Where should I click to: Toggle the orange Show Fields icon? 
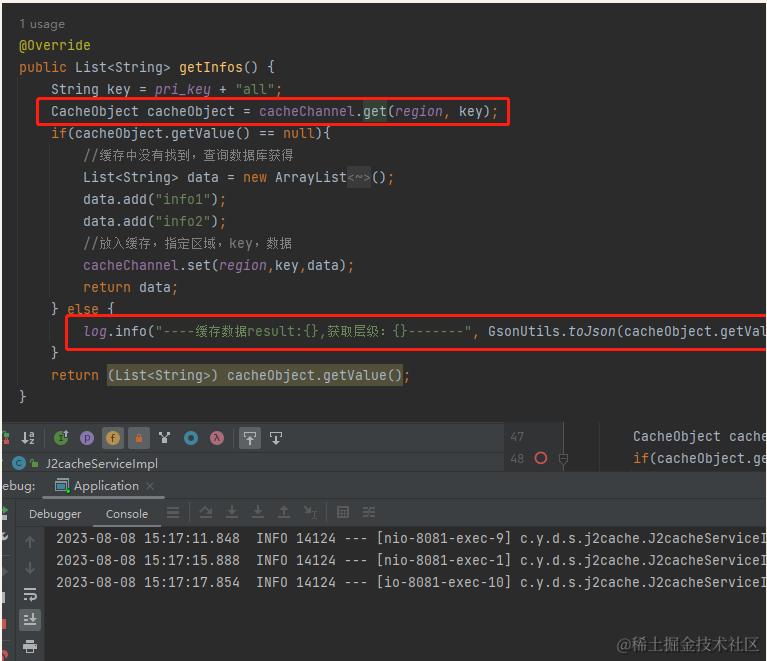(x=113, y=438)
